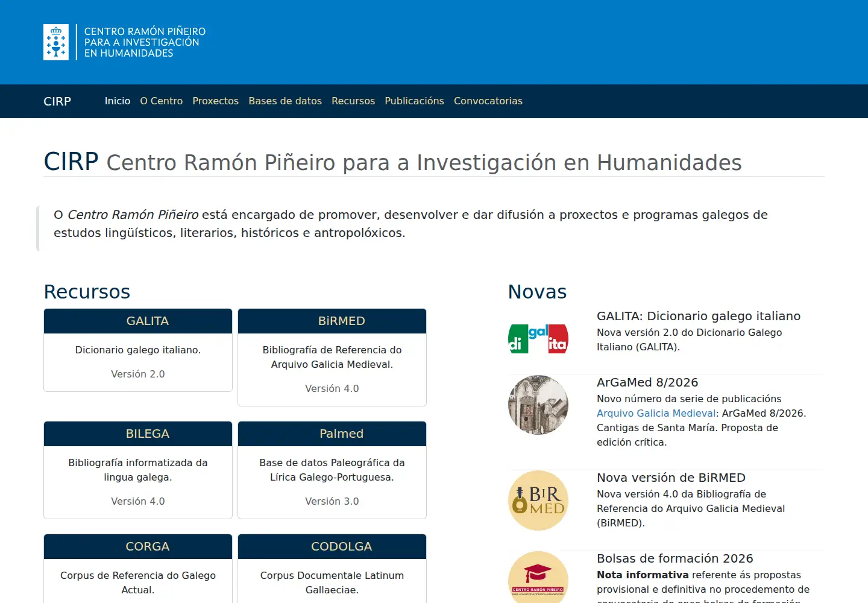Screen dimensions: 868x603
Task: Click the header text Centro Ramón Piñeiro
Action: coord(145,42)
